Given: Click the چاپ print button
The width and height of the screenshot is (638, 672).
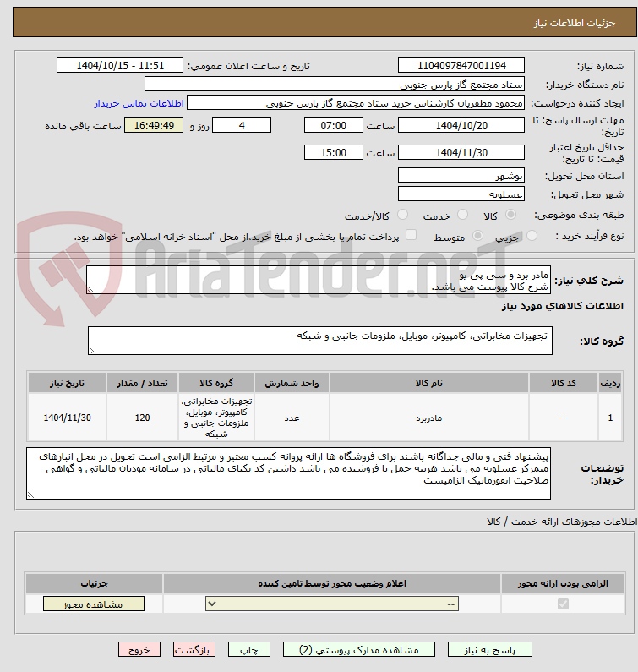Looking at the screenshot, I should tap(249, 650).
